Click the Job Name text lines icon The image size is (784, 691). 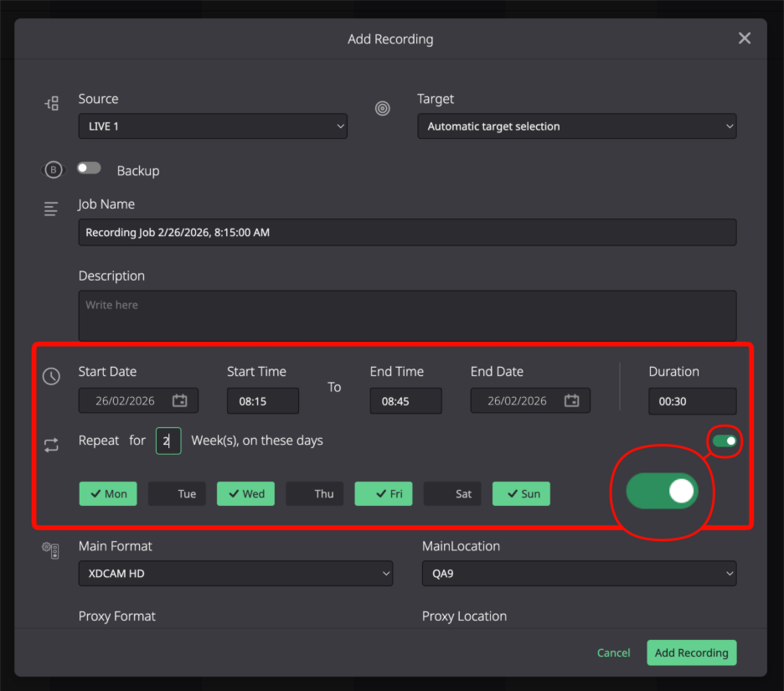[51, 209]
